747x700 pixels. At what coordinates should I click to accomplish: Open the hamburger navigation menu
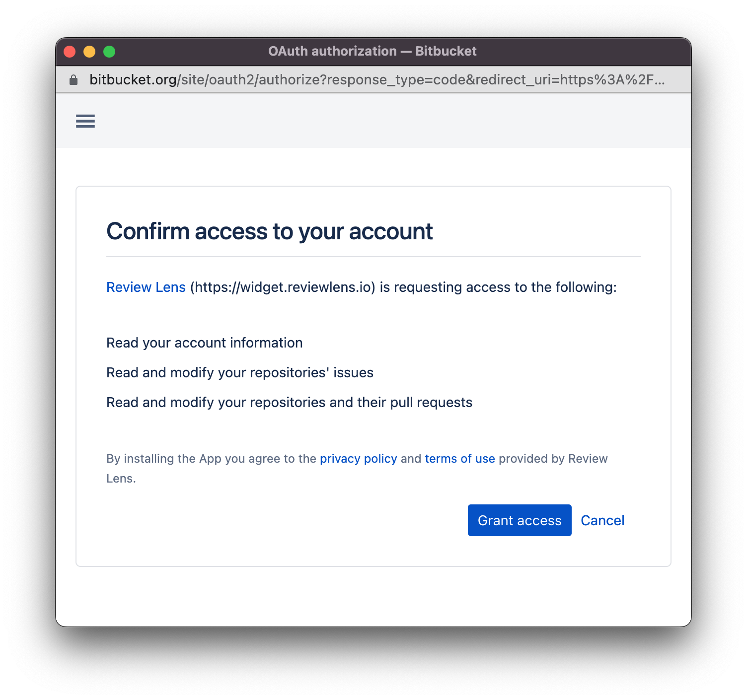tap(85, 121)
